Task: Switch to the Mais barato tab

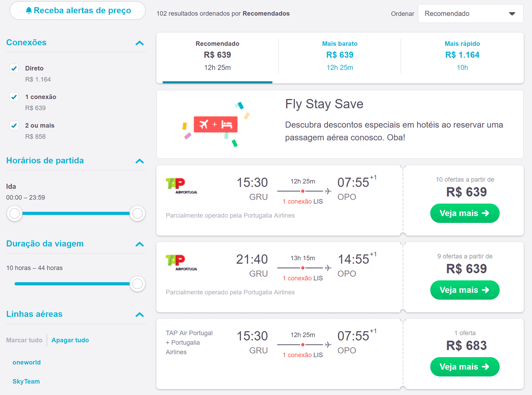Action: 339,55
